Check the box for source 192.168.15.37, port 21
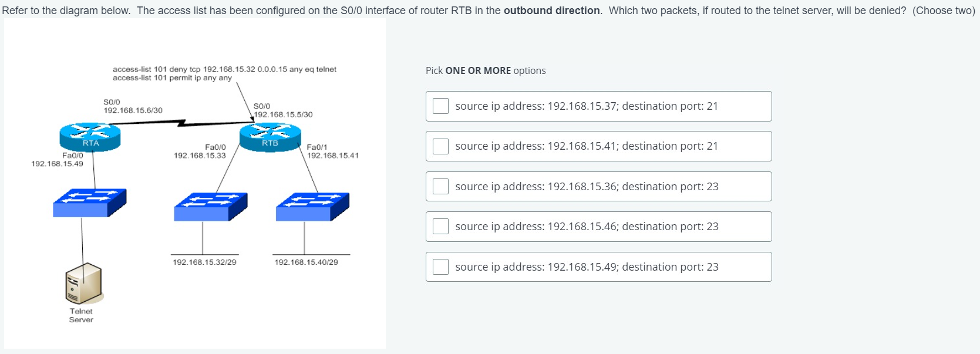The image size is (980, 354). [x=440, y=106]
